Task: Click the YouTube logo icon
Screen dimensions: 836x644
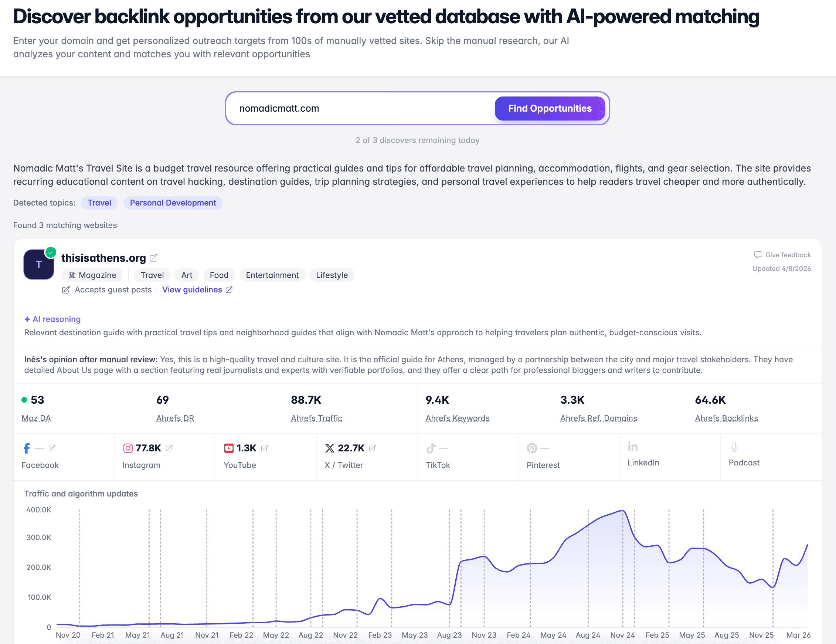Action: (x=229, y=448)
